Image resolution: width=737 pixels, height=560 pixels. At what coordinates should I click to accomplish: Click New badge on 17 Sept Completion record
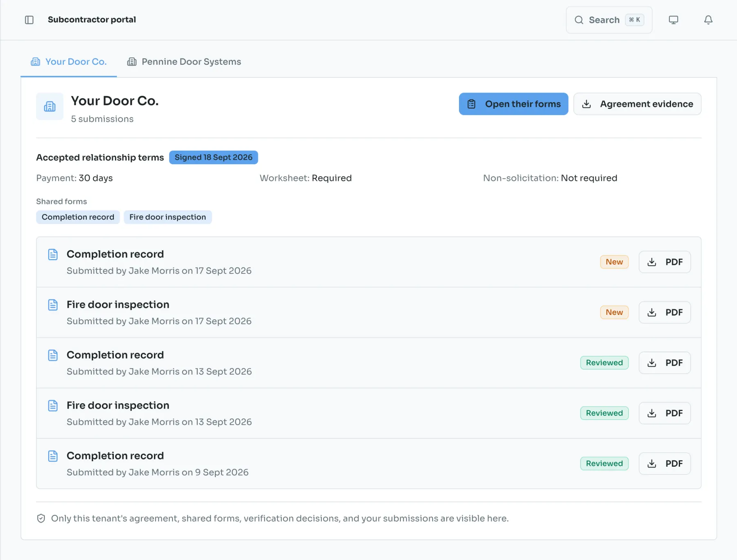coord(614,262)
